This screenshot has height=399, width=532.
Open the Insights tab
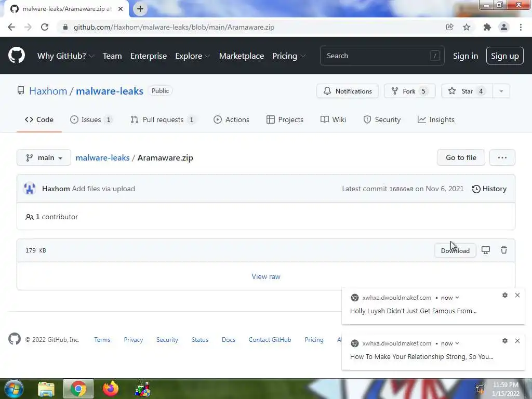click(x=436, y=120)
